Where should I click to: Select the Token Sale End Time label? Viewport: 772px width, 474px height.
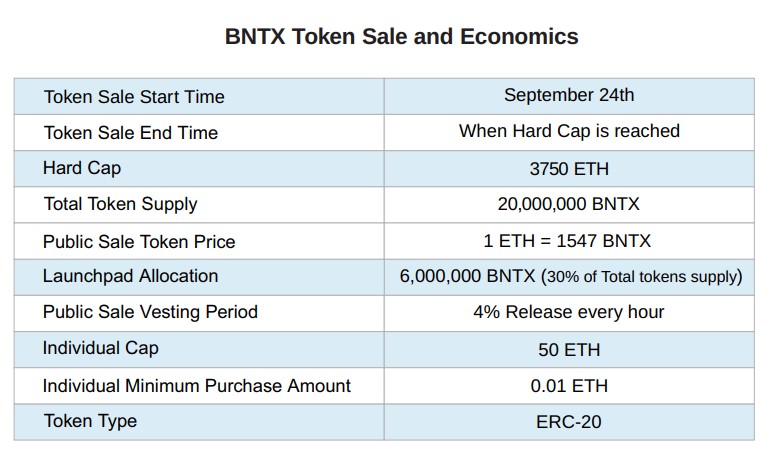point(130,133)
